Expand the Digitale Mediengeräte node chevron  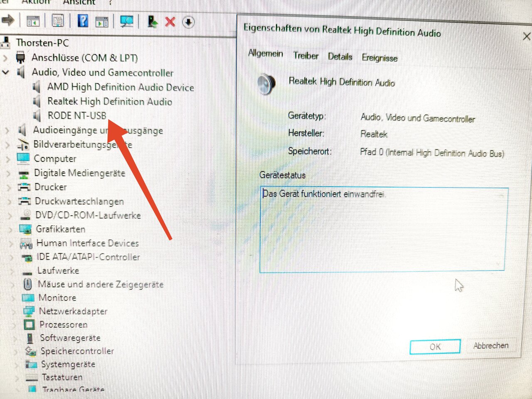click(x=8, y=173)
